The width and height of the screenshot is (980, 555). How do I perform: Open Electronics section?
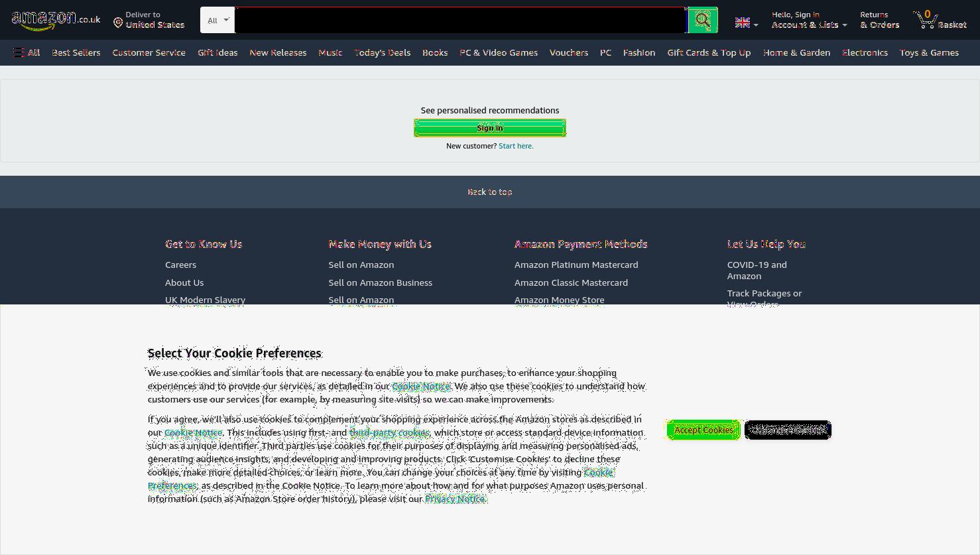point(865,52)
